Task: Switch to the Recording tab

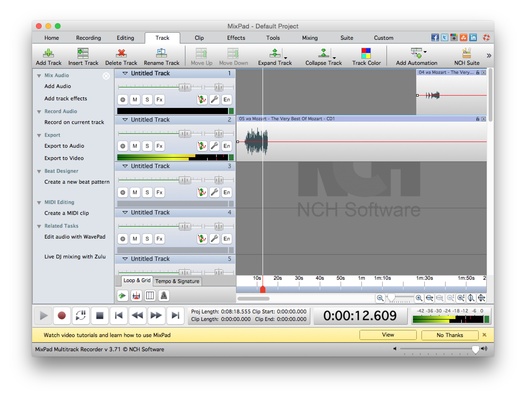Action: pyautogui.click(x=88, y=38)
